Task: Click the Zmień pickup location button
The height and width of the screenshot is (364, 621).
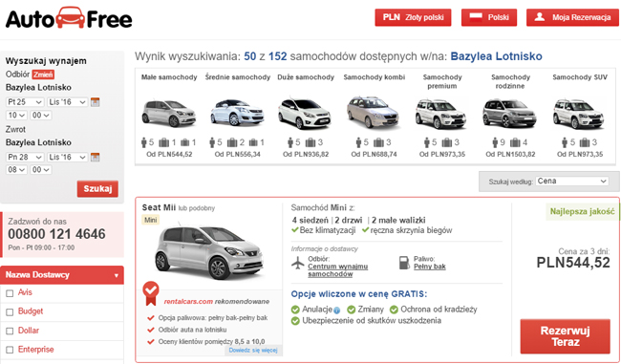Action: pyautogui.click(x=43, y=75)
